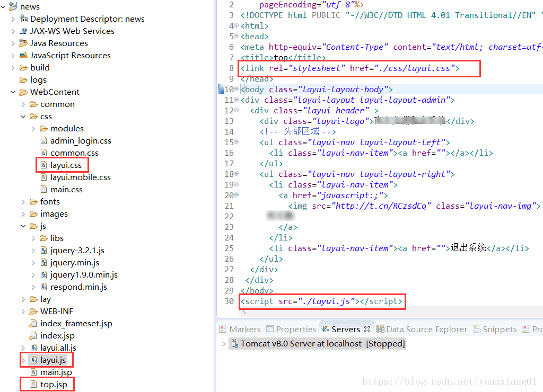Click the fonts folder icon
Image resolution: width=543 pixels, height=392 pixels.
[x=33, y=202]
